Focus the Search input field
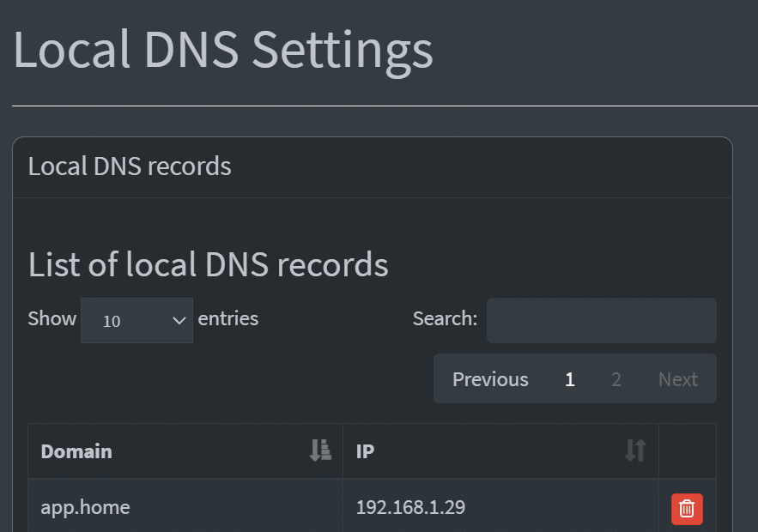The image size is (758, 532). point(602,320)
